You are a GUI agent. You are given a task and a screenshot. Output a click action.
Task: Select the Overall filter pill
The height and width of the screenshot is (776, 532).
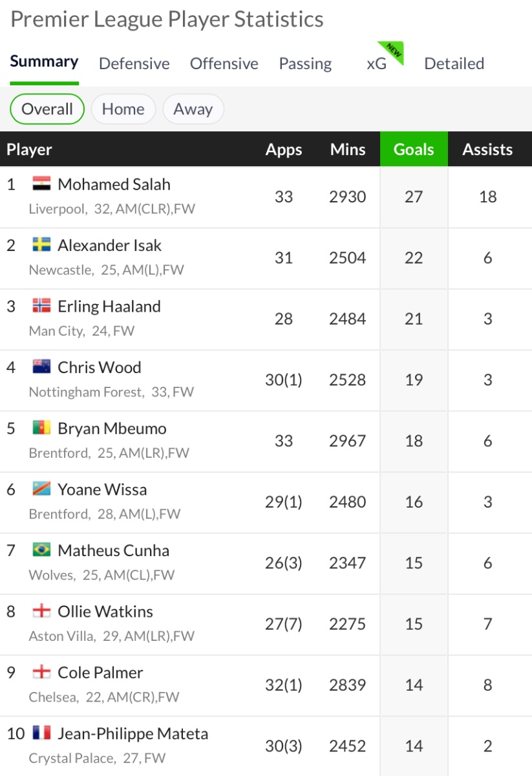click(47, 109)
